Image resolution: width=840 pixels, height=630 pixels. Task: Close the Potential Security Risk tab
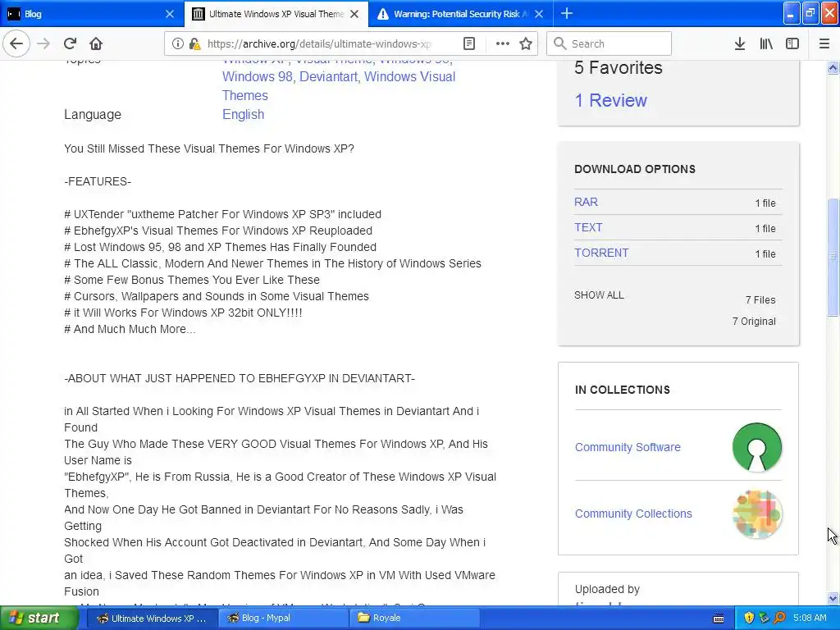(539, 14)
